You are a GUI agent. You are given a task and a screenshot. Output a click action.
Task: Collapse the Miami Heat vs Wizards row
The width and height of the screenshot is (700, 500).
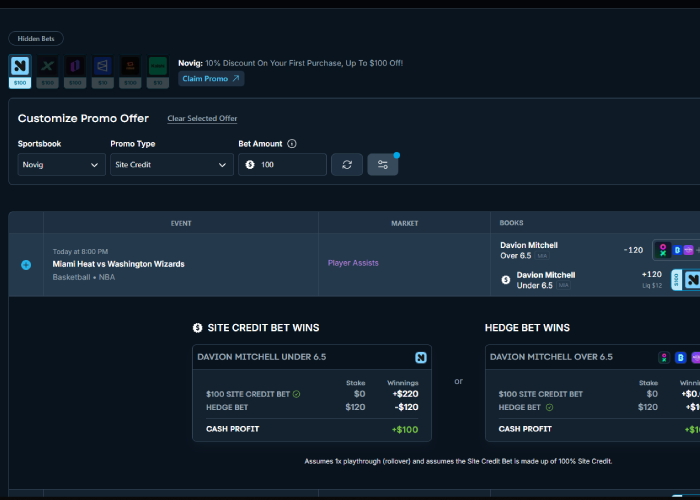coord(26,265)
